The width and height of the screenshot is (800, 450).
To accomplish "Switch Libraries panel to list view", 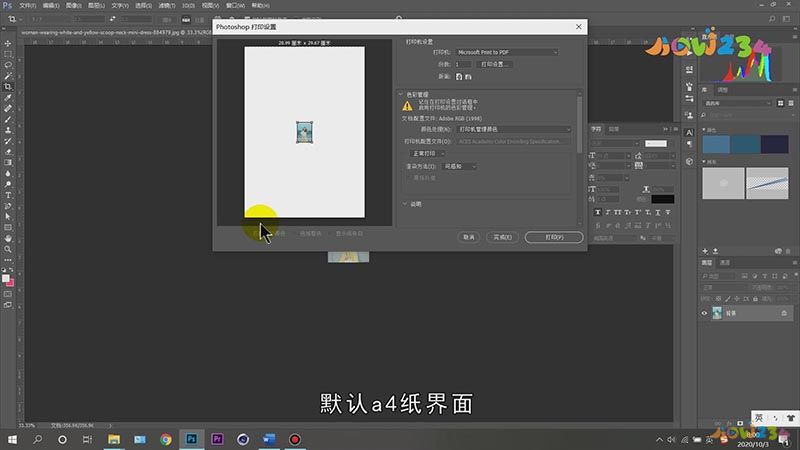I will point(791,103).
